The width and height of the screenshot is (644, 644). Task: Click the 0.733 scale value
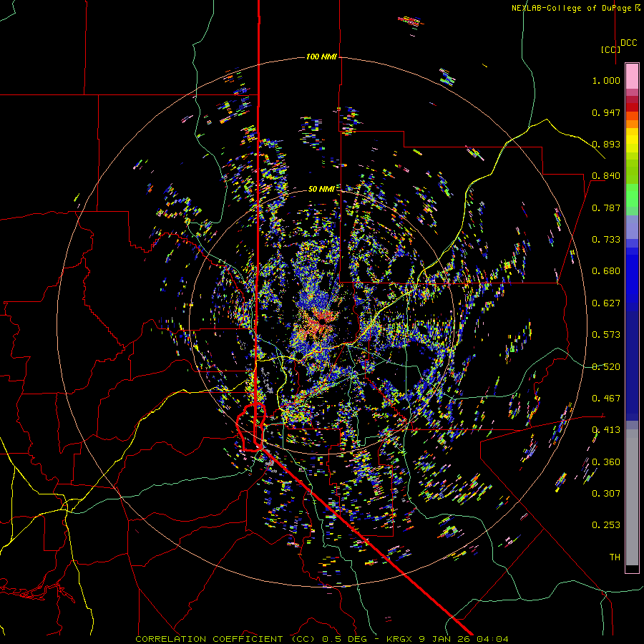pyautogui.click(x=606, y=240)
